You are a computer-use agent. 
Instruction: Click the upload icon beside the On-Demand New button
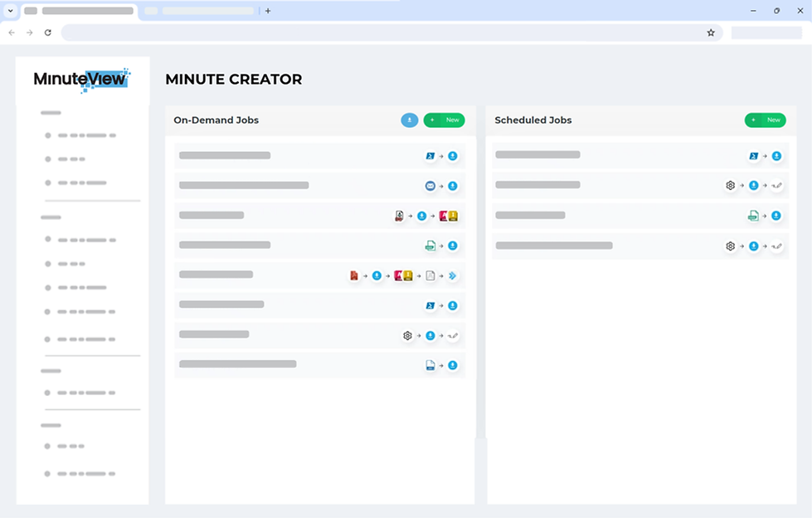(x=409, y=120)
